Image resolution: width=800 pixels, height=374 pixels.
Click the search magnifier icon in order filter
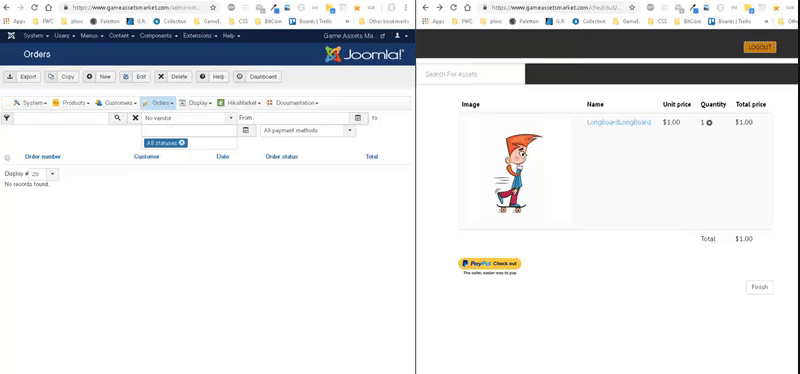(x=117, y=118)
